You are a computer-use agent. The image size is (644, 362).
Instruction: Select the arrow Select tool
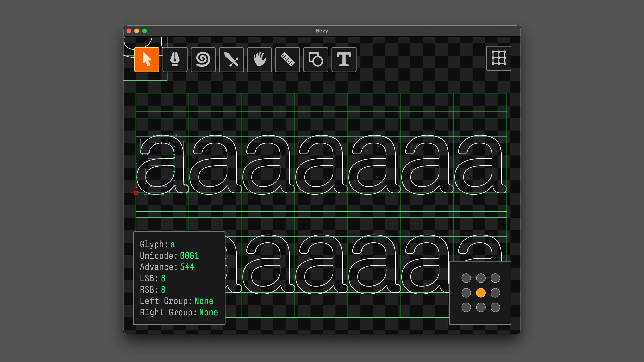(x=147, y=60)
